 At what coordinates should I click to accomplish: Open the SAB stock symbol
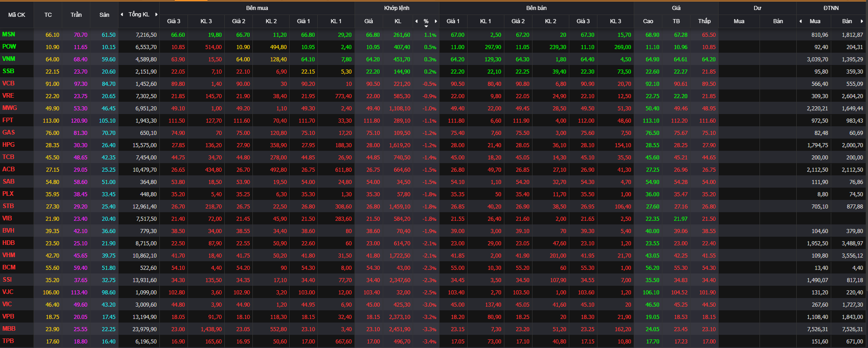coord(9,182)
